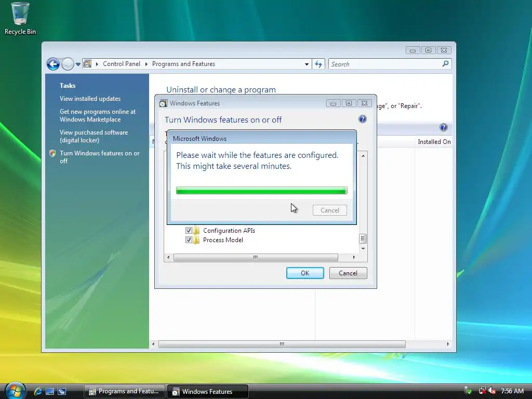Click OK in Windows Features dialog
Viewport: 532px width, 399px height.
click(305, 273)
